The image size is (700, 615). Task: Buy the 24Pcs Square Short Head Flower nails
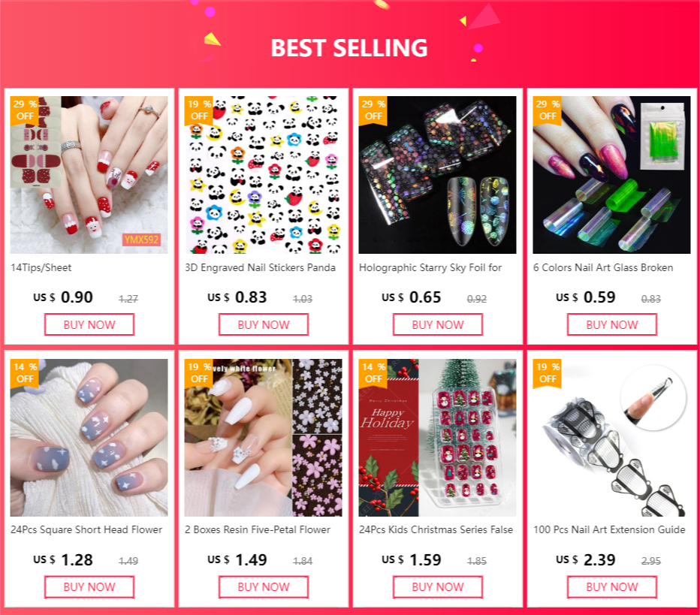tap(89, 587)
